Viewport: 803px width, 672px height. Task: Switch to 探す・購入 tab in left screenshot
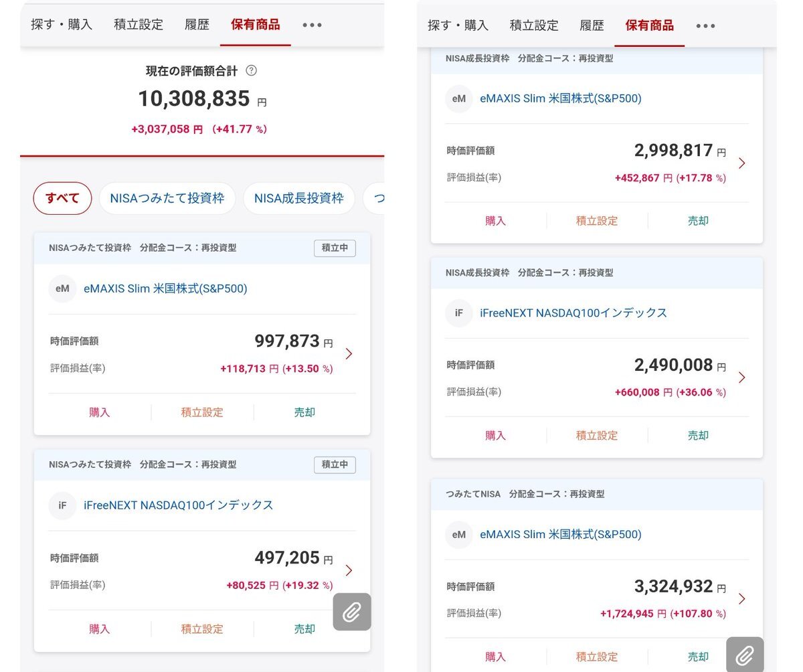tap(62, 25)
